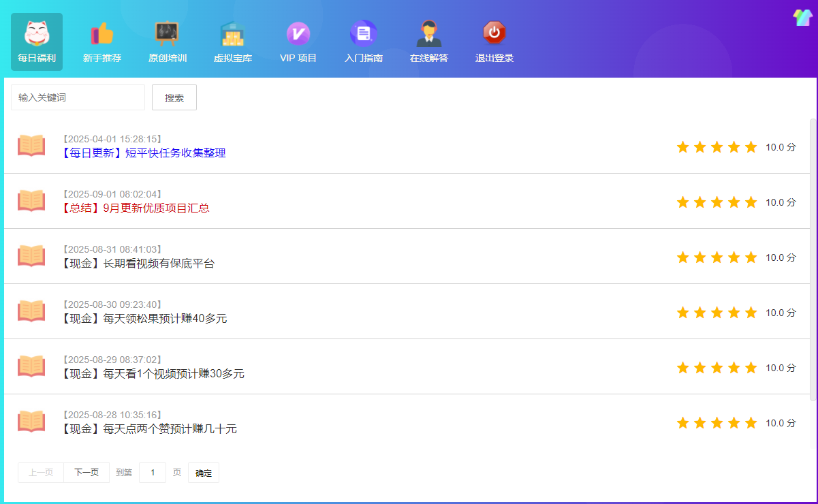Confirm page jump with 确定 button
This screenshot has height=504, width=818.
[204, 473]
